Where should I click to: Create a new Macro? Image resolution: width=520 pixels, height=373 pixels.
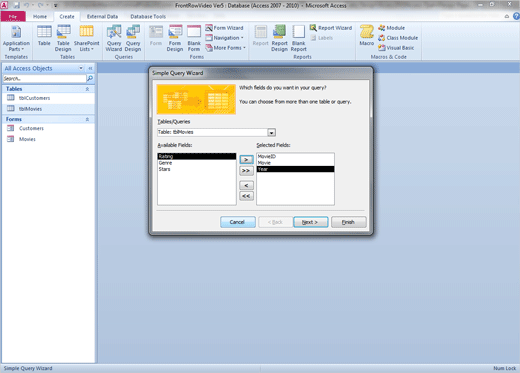coord(367,36)
